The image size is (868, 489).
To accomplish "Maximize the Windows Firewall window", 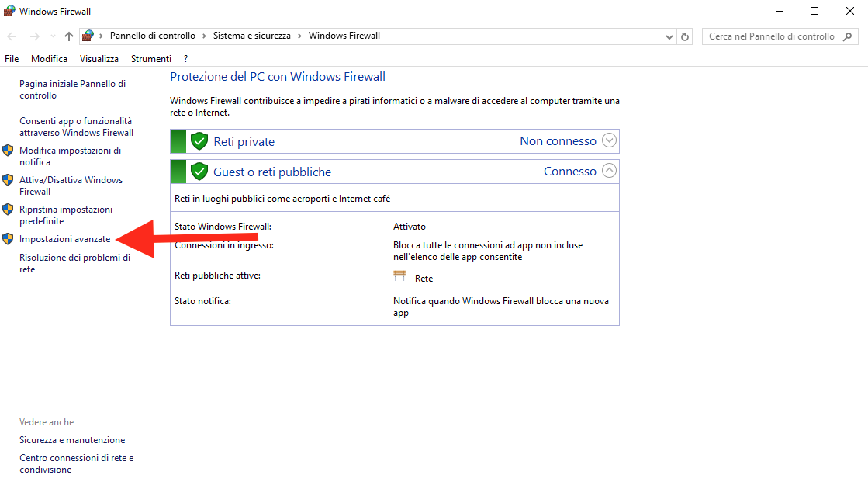I will pyautogui.click(x=814, y=11).
